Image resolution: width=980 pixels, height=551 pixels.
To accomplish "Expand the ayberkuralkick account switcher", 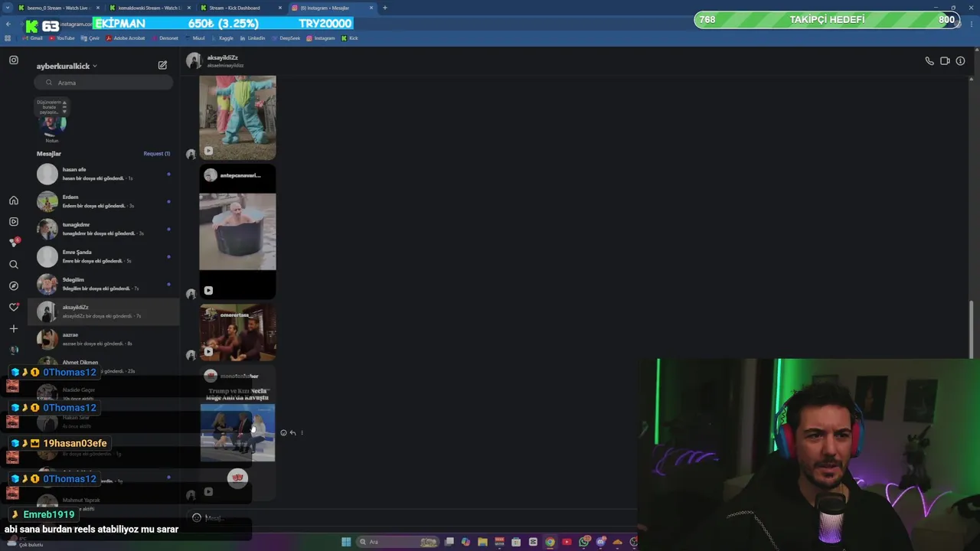I will click(67, 67).
